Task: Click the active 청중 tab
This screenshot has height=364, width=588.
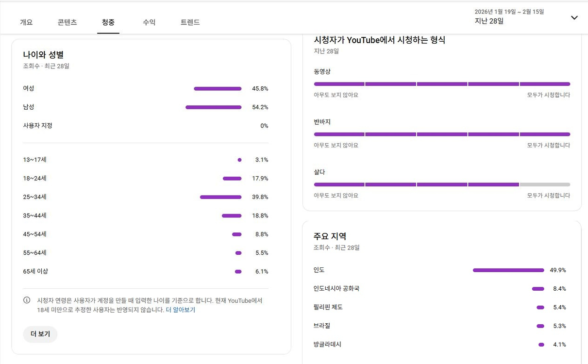Action: pyautogui.click(x=108, y=22)
